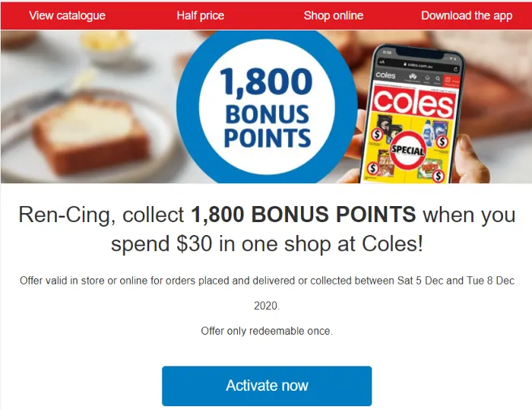
Task: Tap the search magnifier icon on phone screen
Action: tap(437, 78)
